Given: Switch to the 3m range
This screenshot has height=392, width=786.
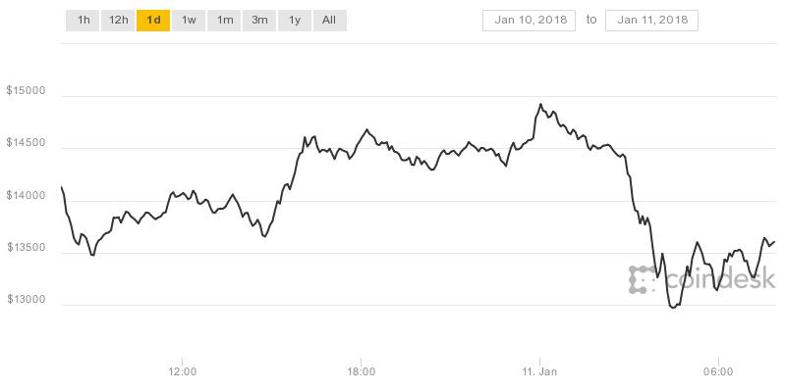Looking at the screenshot, I should click(259, 21).
